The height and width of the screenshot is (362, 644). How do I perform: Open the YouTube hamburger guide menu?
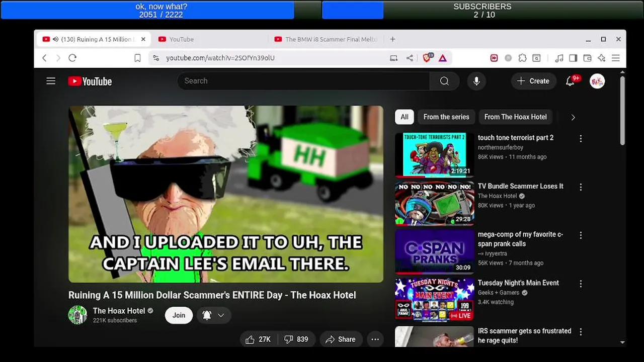pyautogui.click(x=51, y=81)
